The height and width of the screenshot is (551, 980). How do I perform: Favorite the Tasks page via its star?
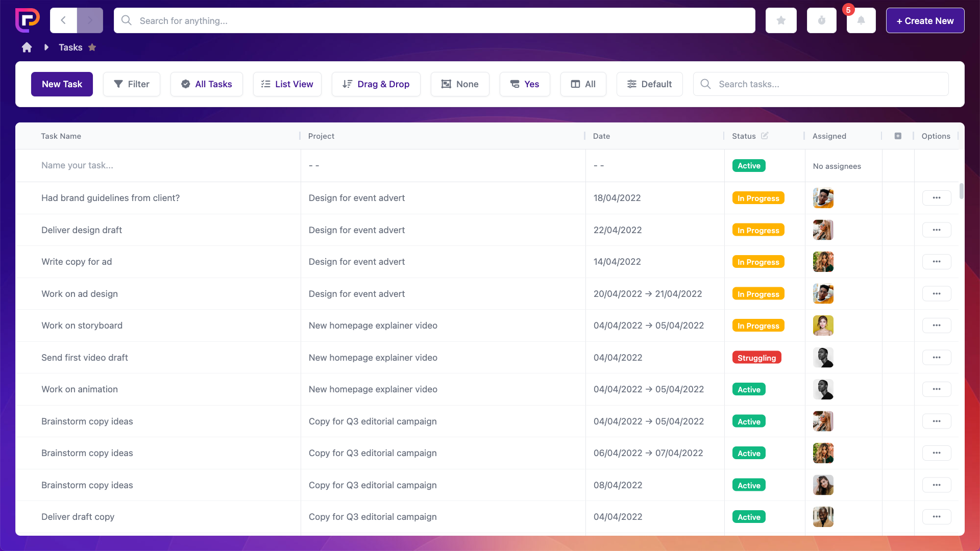coord(92,47)
